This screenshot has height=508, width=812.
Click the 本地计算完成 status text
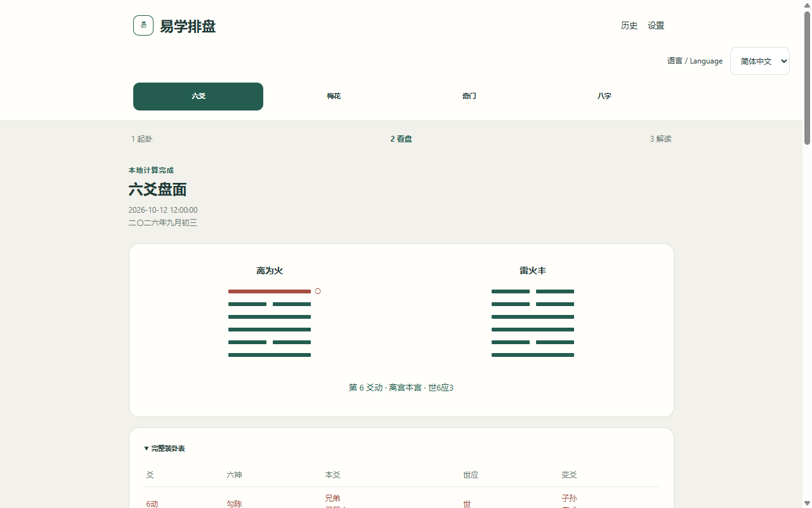coord(151,171)
